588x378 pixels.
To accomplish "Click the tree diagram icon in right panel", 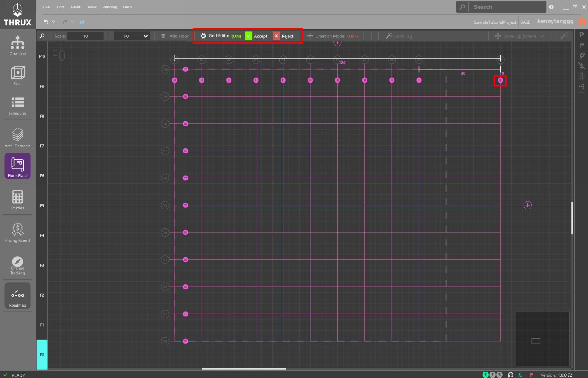I will tap(582, 86).
